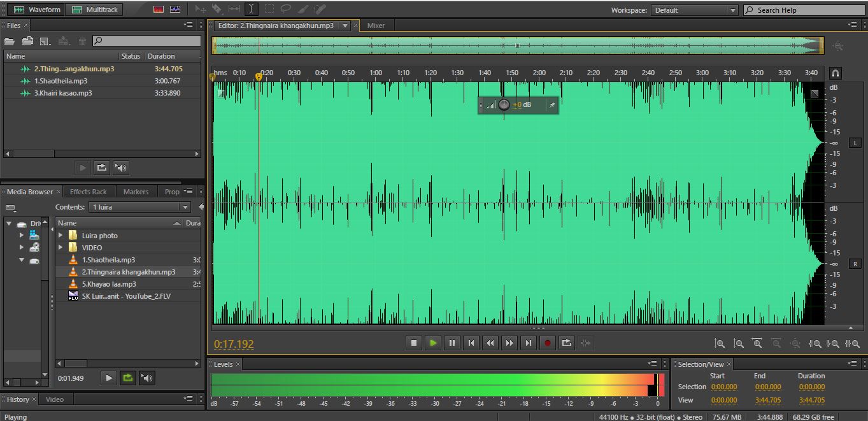Switch to Waveform view
This screenshot has width=868, height=421.
[x=38, y=10]
